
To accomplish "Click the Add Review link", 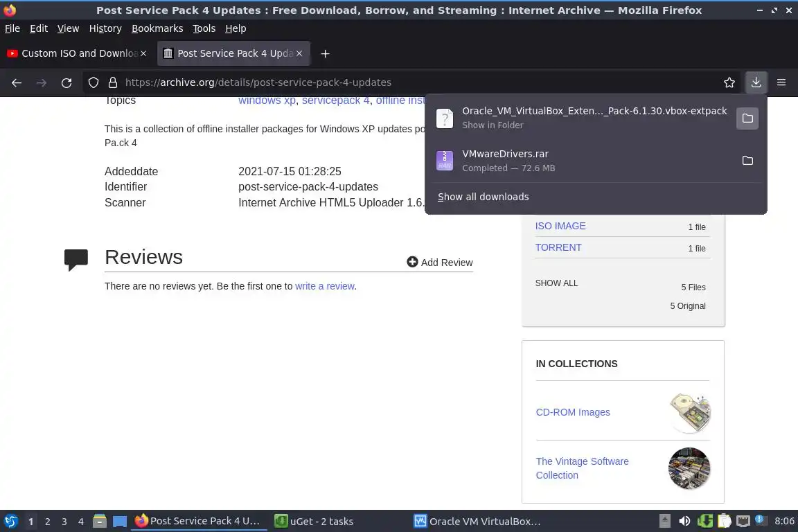I will [440, 262].
